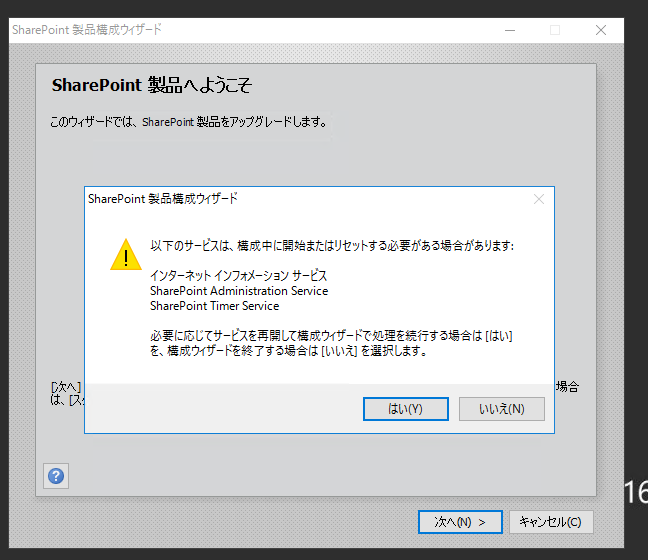Click the キャンセル(C) button
The image size is (648, 560).
[551, 522]
